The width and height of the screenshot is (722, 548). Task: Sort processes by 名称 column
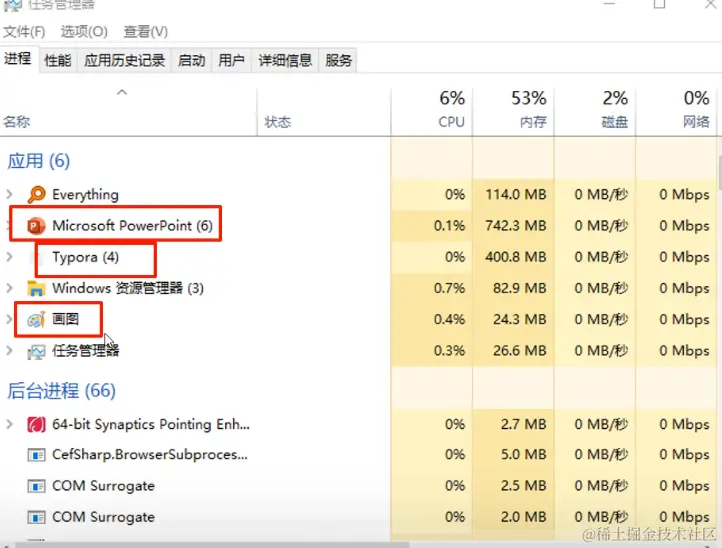17,122
